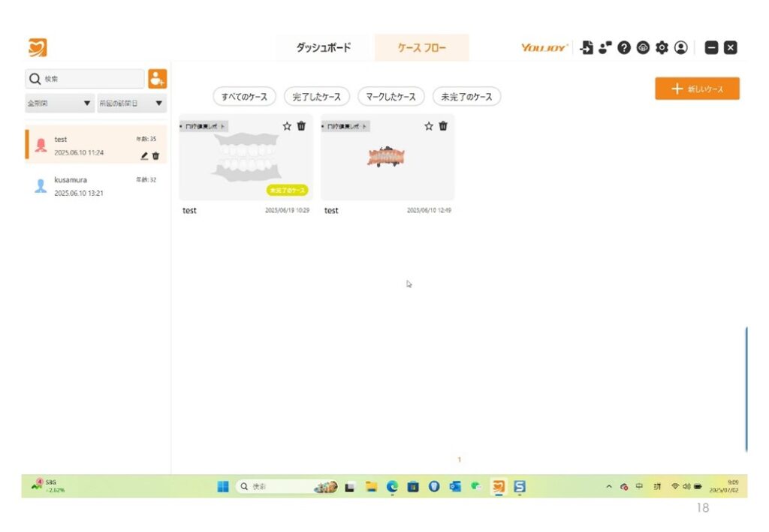Star the first test case card
769x532 pixels.
click(x=287, y=126)
